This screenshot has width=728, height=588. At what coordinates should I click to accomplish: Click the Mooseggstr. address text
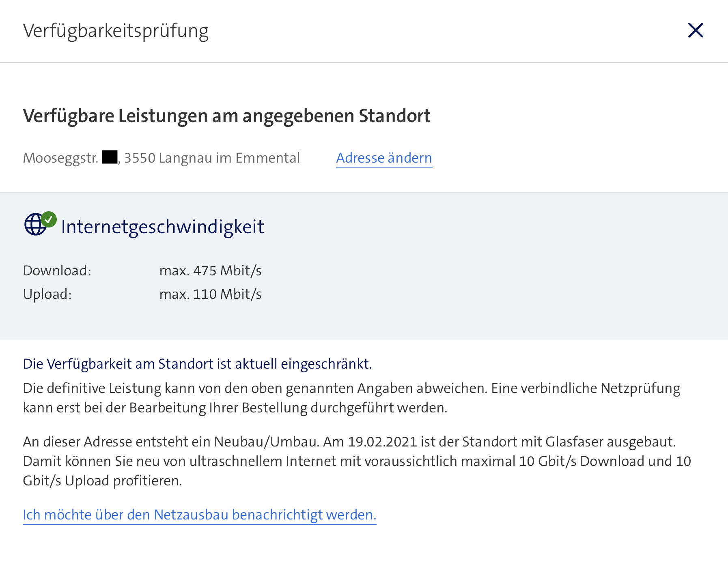tap(61, 158)
